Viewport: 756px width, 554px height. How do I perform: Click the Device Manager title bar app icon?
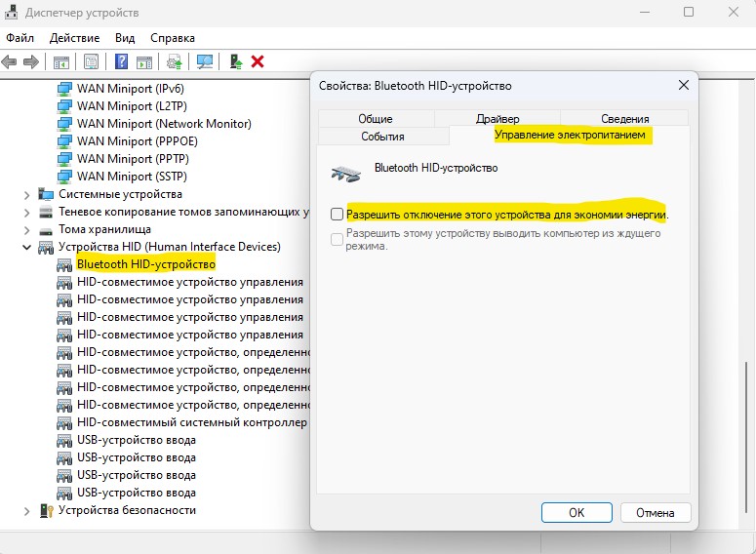click(12, 12)
